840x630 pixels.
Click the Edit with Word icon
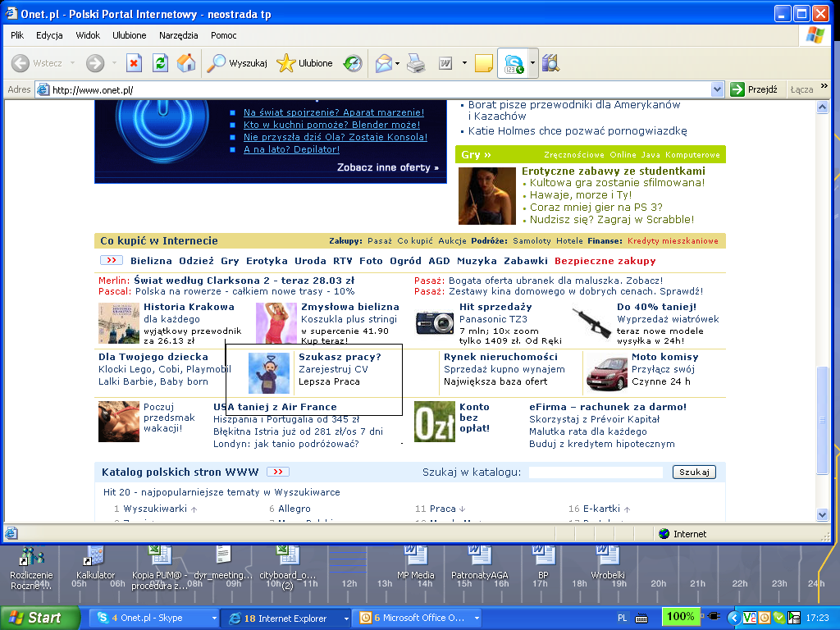(445, 63)
